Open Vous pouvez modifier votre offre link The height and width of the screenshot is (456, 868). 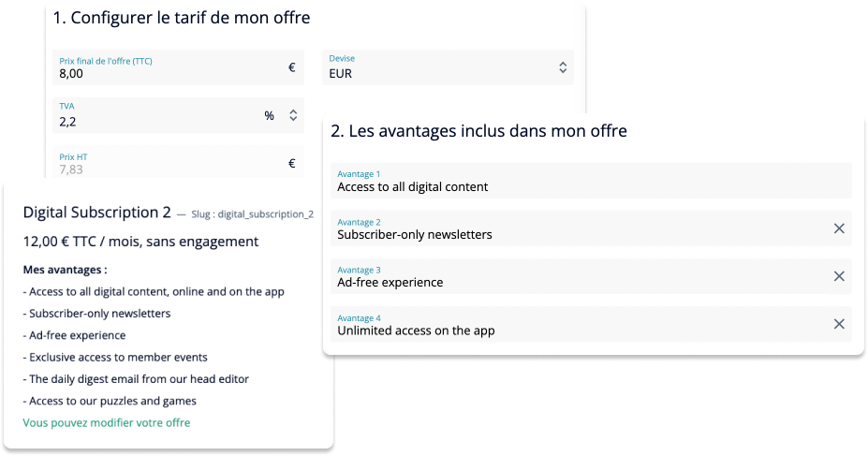[107, 423]
